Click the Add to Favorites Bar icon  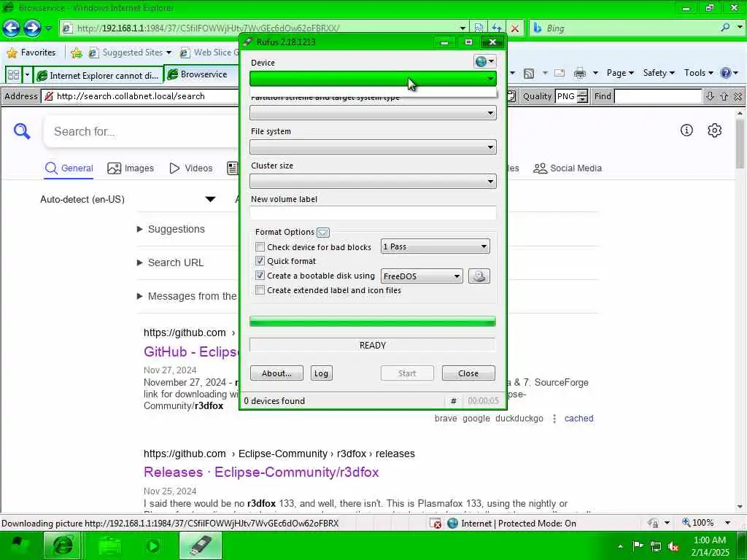pos(76,52)
